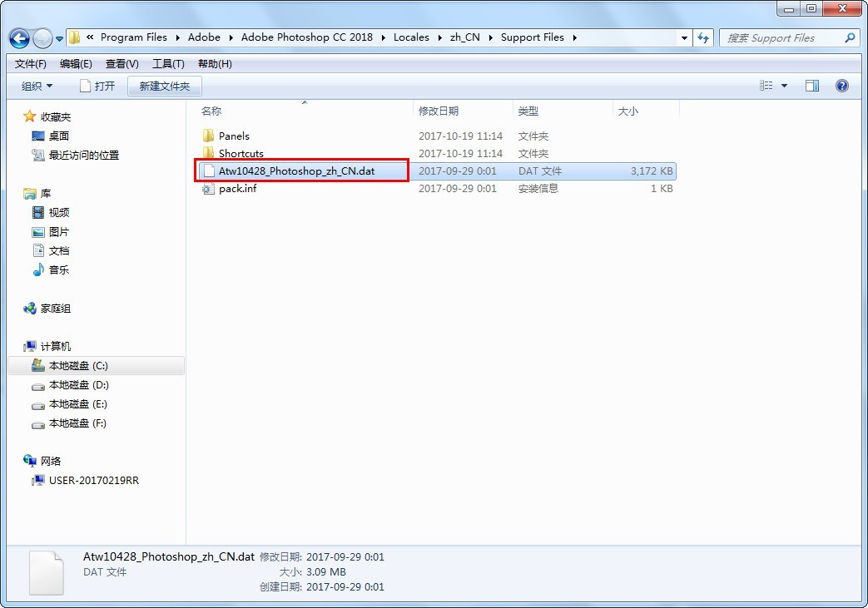The width and height of the screenshot is (868, 608).
Task: Click the 打开 toolbar button
Action: tap(98, 86)
